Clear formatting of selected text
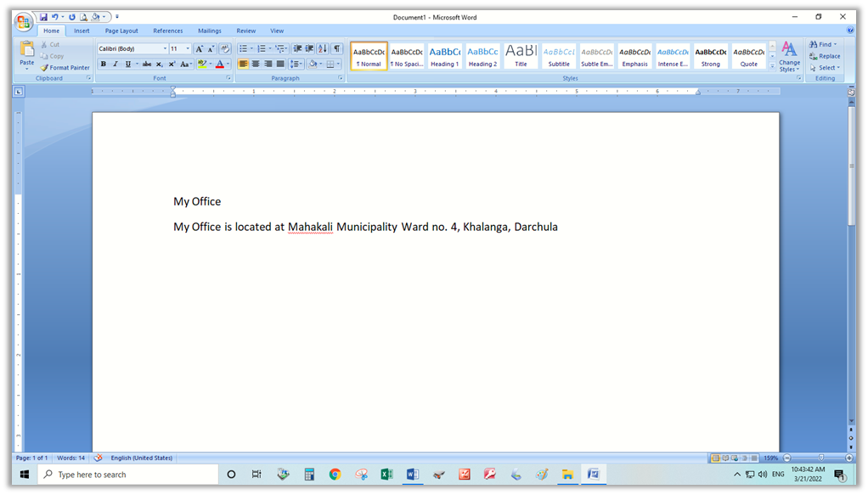 (225, 48)
